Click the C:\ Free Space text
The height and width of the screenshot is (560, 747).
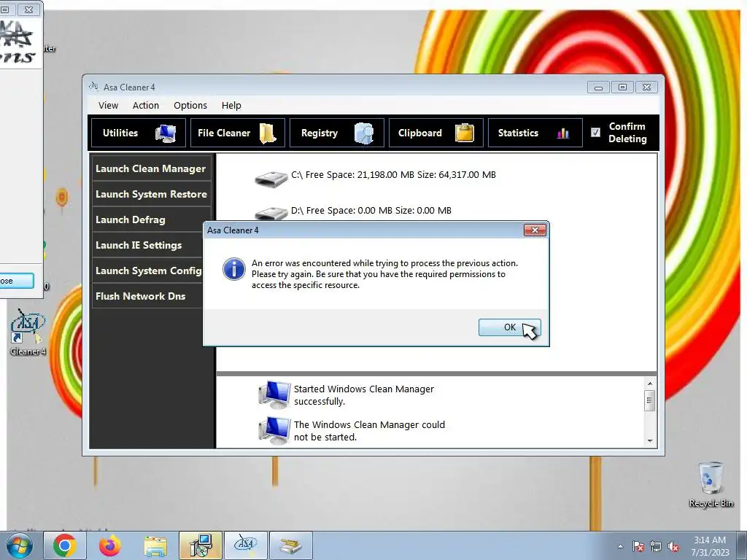coord(393,175)
